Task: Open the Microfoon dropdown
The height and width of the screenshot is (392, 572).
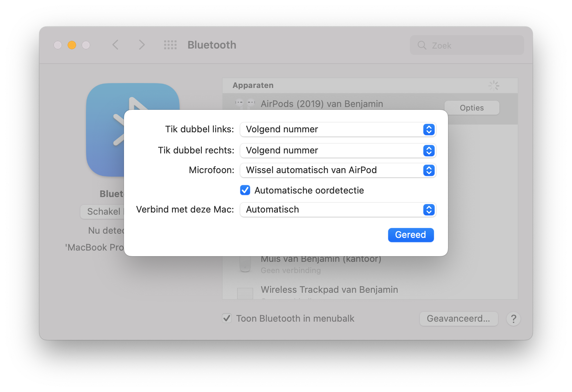Action: (x=338, y=170)
